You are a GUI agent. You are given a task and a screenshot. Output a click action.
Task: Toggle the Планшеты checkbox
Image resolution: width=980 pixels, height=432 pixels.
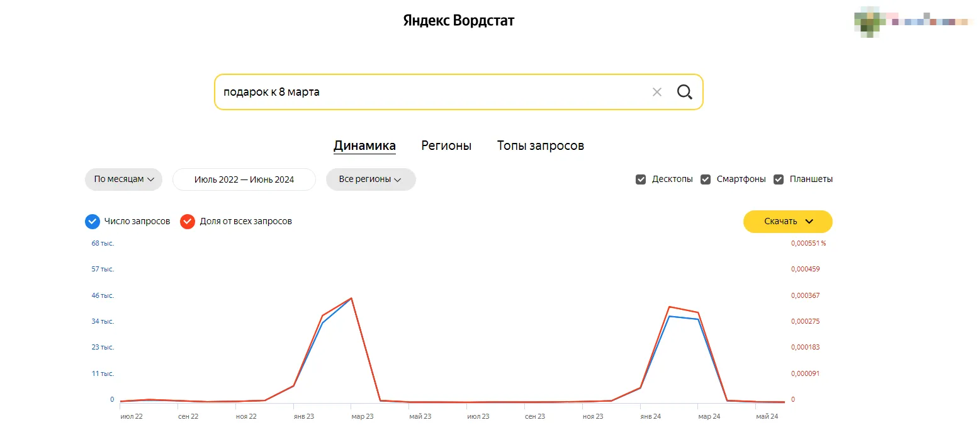pyautogui.click(x=779, y=179)
